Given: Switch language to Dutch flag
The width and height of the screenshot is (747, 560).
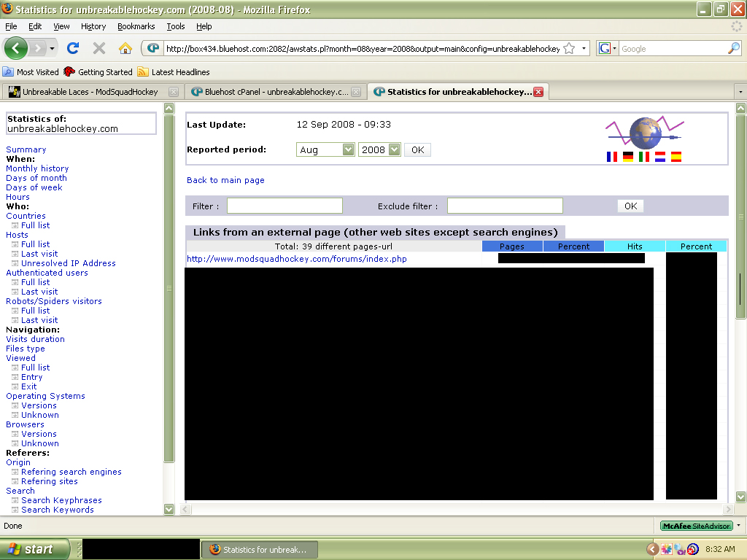Looking at the screenshot, I should [x=659, y=157].
